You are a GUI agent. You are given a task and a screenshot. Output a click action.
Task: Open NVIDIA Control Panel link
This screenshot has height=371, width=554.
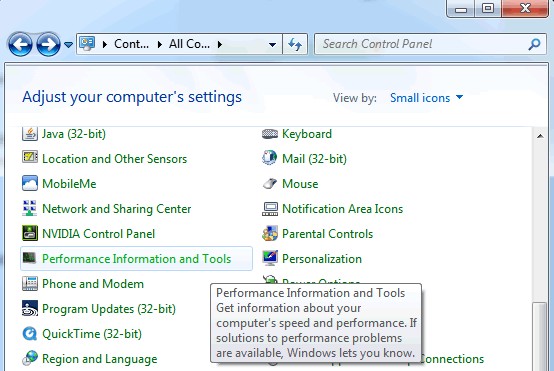pos(99,234)
